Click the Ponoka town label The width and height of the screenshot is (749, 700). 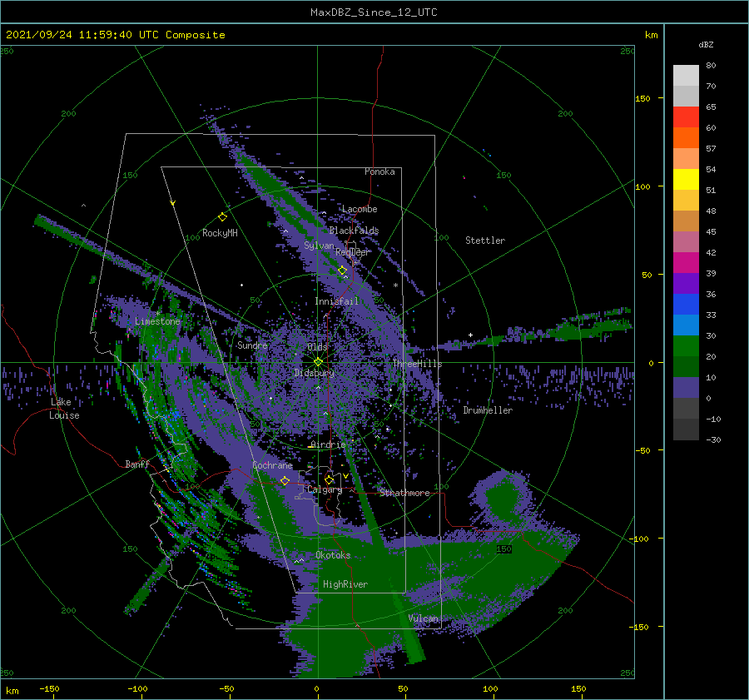(379, 171)
